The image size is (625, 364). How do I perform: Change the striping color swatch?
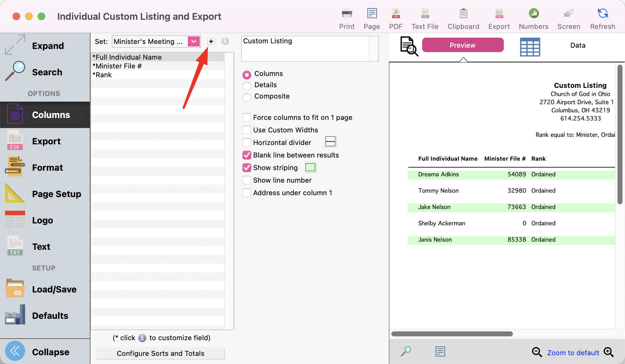(310, 167)
